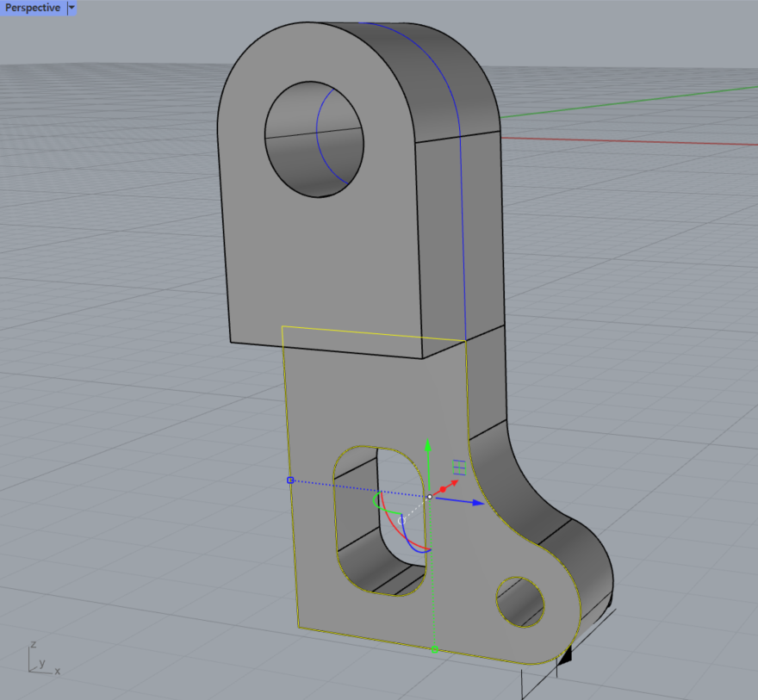Click the green gumball scale handle square
Image resolution: width=758 pixels, height=700 pixels.
[x=435, y=650]
